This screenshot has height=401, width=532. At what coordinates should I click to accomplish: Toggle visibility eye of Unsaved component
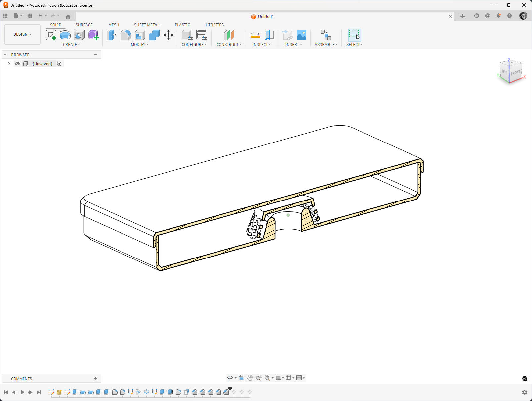17,64
